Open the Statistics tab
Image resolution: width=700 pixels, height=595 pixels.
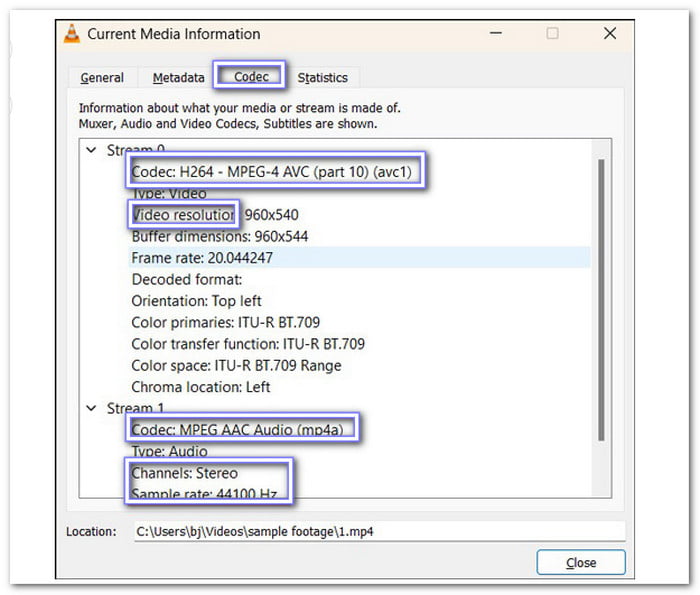[x=322, y=78]
